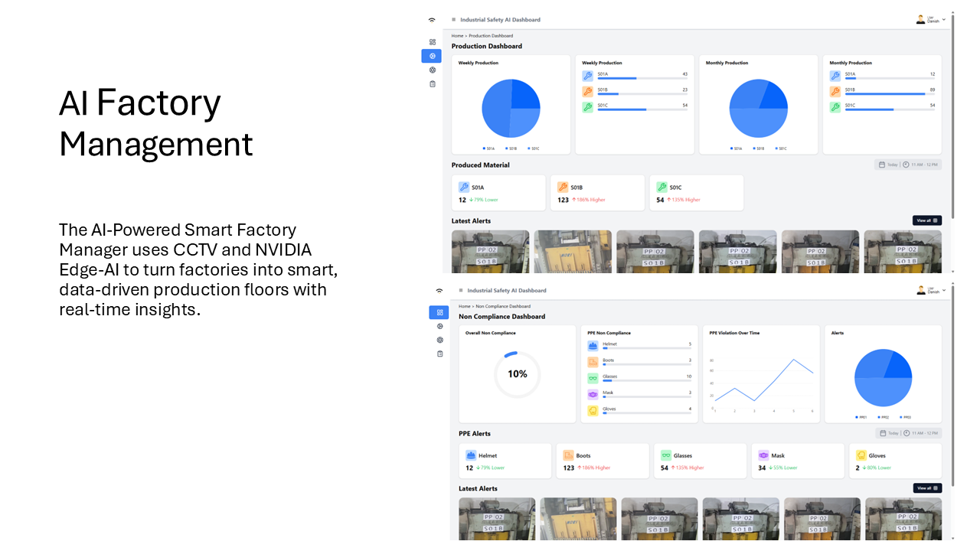The width and height of the screenshot is (980, 551).
Task: Click the yellow Gloves icon in PPE Alerts
Action: point(861,455)
